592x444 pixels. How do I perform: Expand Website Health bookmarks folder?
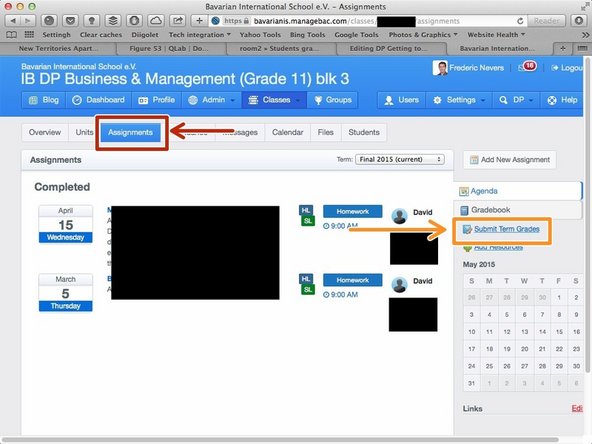point(496,35)
